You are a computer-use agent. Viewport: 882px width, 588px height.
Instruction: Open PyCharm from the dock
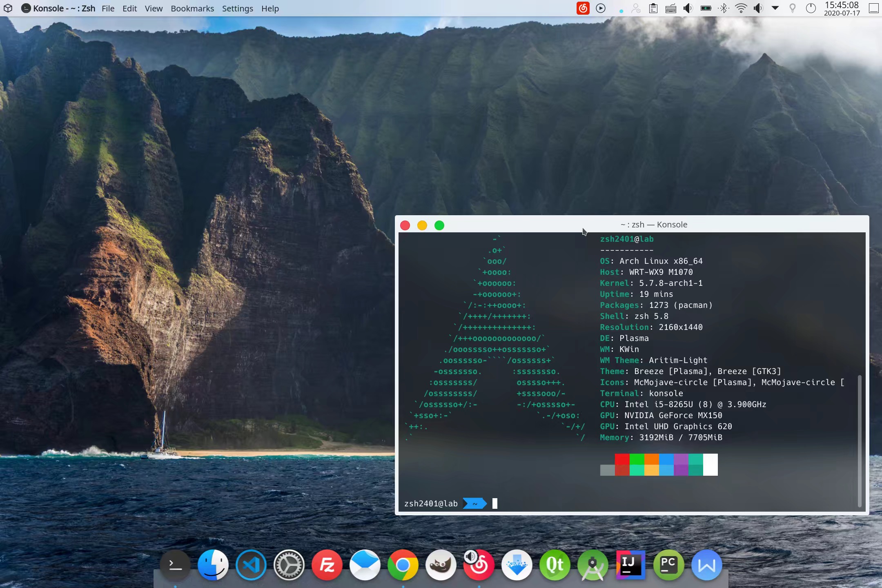(668, 565)
